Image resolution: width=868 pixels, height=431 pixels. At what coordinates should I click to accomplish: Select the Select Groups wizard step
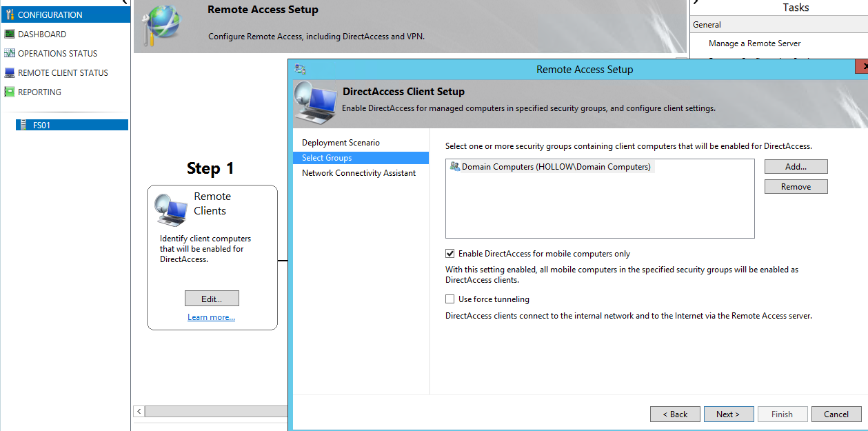(327, 158)
